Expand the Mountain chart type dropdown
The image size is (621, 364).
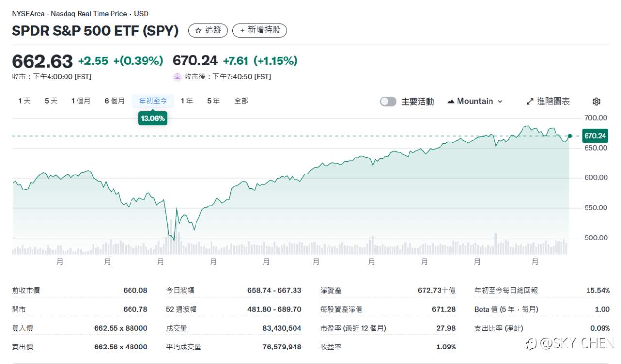click(x=500, y=101)
